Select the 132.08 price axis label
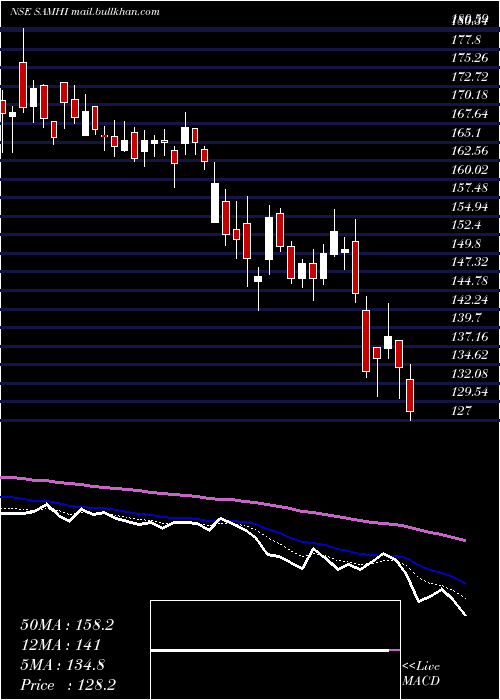 (470, 373)
